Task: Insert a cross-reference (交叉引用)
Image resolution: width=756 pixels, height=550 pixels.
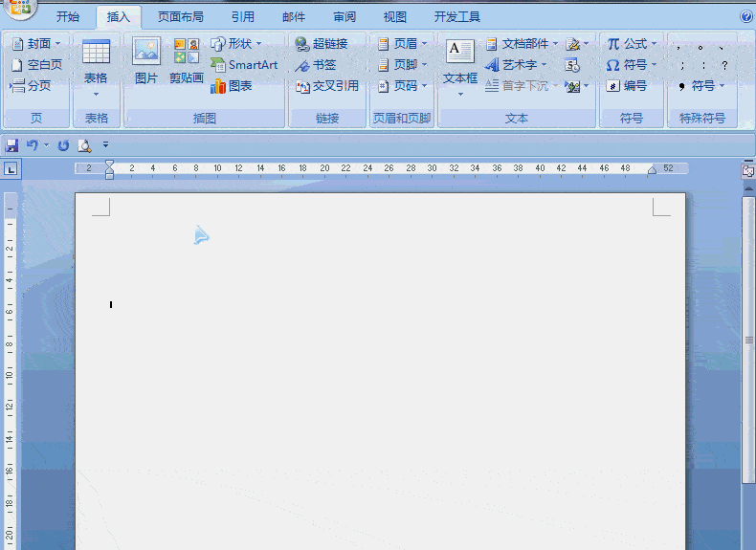Action: click(x=327, y=86)
